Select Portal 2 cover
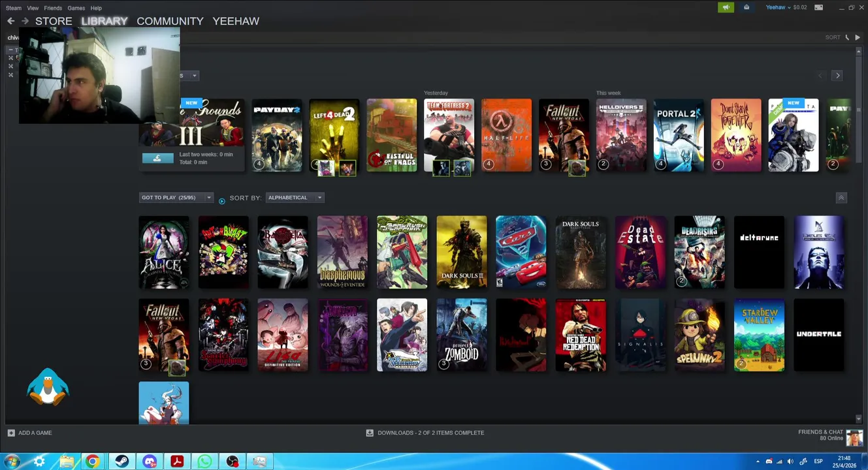The height and width of the screenshot is (470, 868). coord(679,135)
